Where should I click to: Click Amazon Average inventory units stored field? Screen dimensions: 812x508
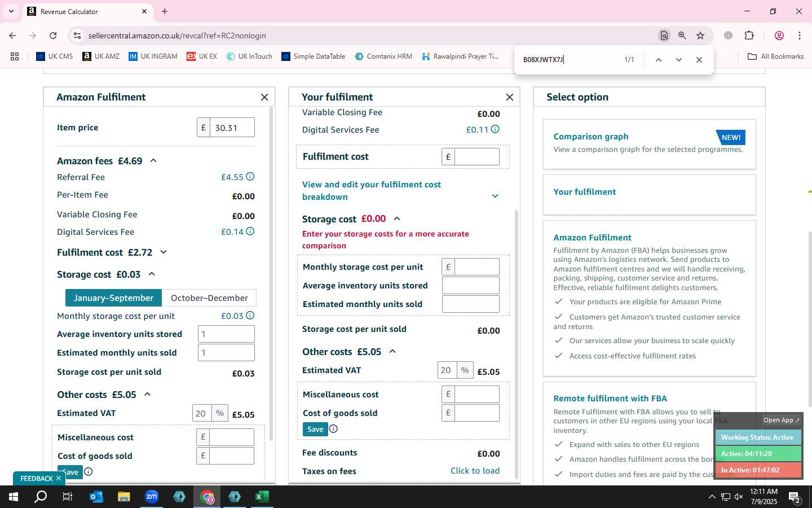point(226,334)
